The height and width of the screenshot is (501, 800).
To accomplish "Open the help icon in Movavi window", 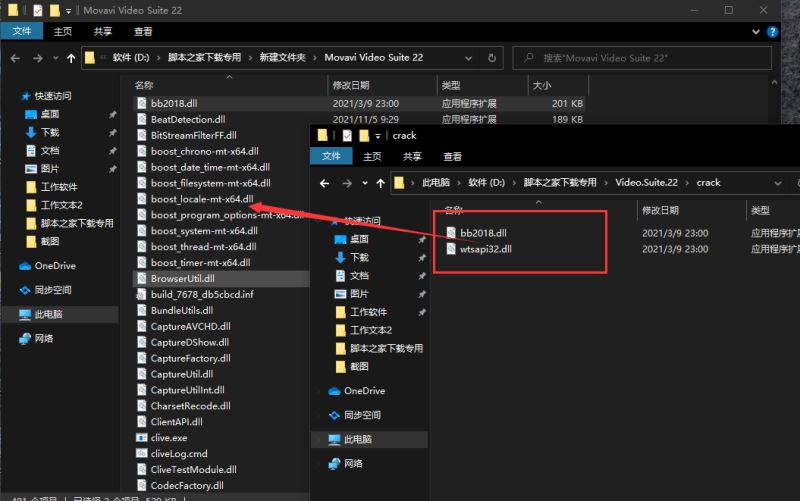I will pos(772,32).
